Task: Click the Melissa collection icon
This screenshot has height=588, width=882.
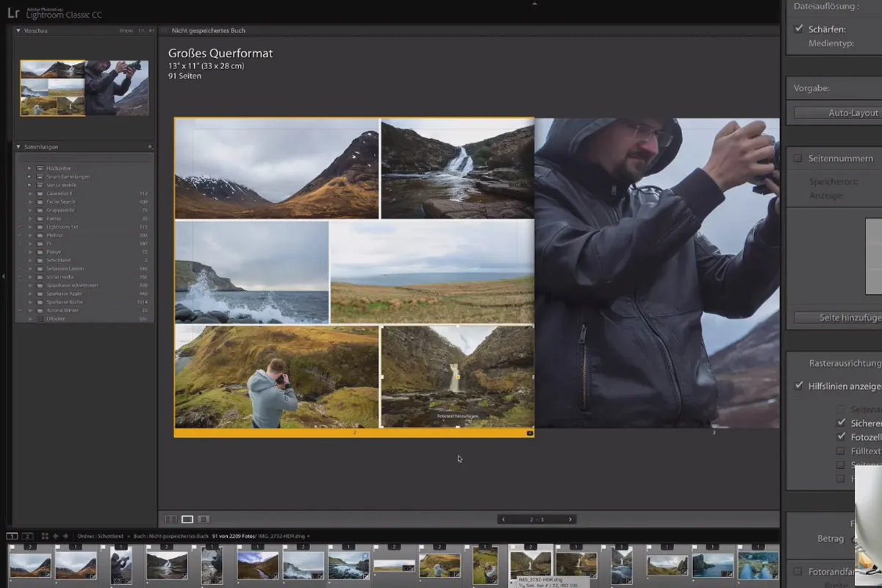Action: click(40, 235)
